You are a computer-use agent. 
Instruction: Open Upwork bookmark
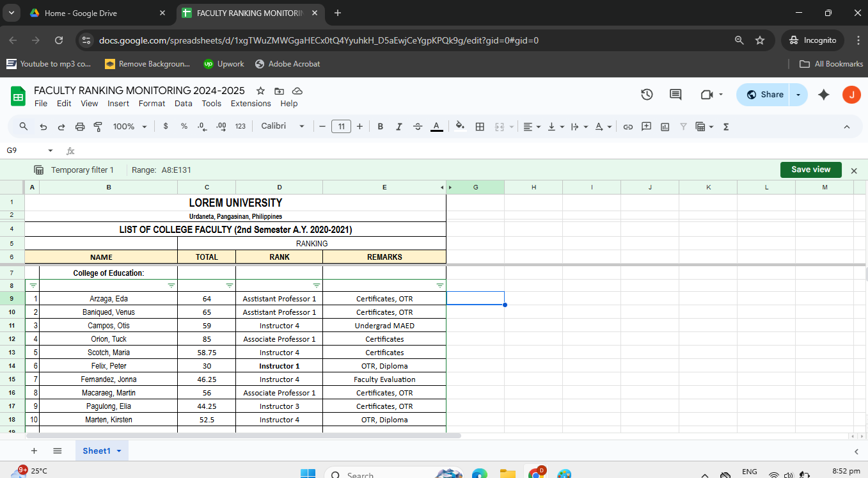(224, 64)
